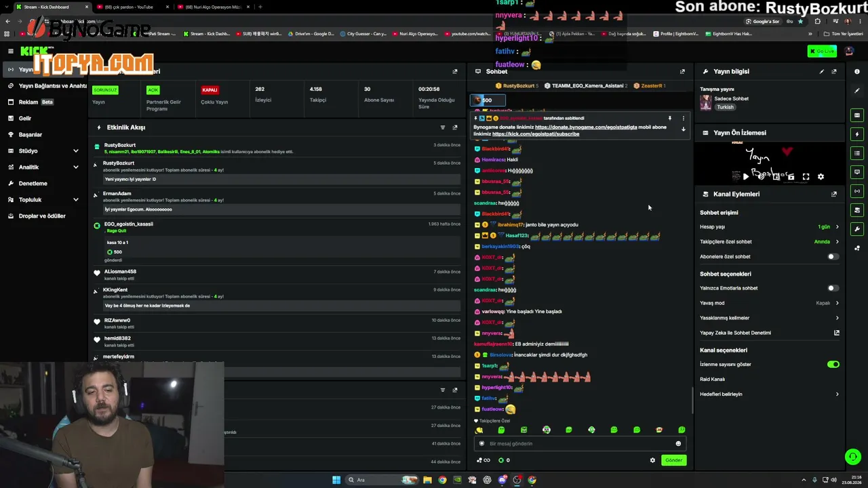The image size is (868, 488).
Task: Open the hamburger menu beside Kick logo
Action: [11, 51]
